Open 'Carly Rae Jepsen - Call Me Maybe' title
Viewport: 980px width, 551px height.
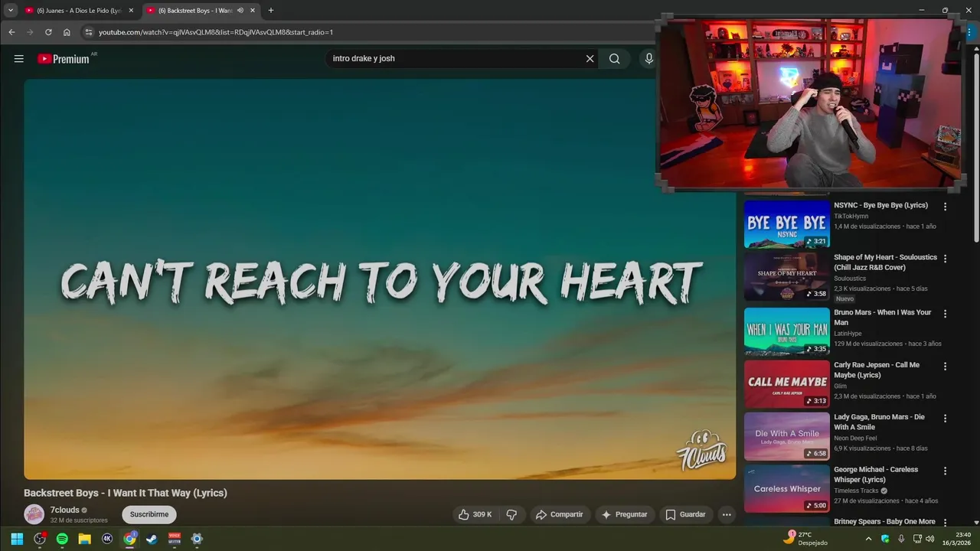coord(877,370)
